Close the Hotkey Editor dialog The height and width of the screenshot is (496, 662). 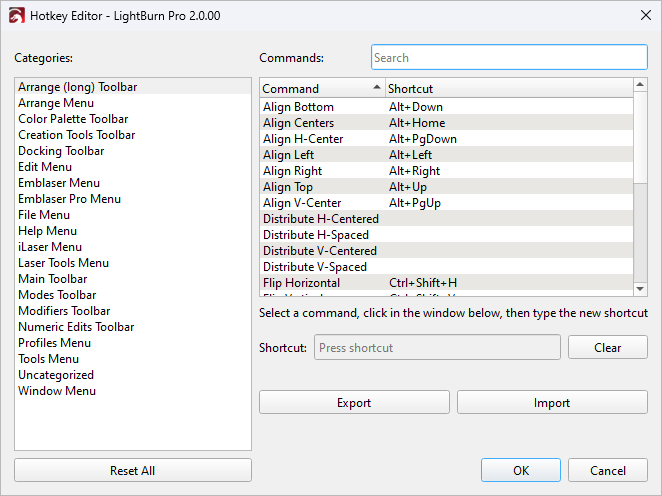pos(641,16)
